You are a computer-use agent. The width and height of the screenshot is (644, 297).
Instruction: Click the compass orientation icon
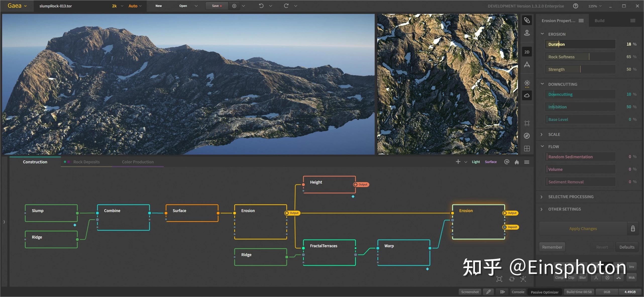tap(527, 136)
